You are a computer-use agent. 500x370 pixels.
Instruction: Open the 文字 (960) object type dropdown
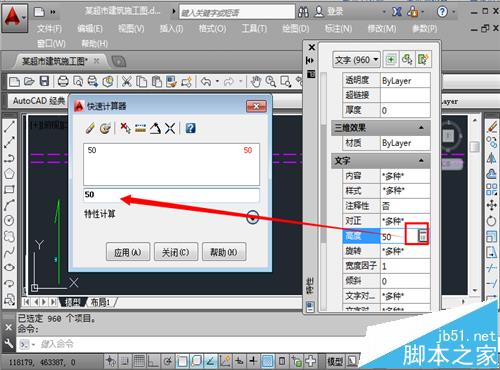(356, 60)
